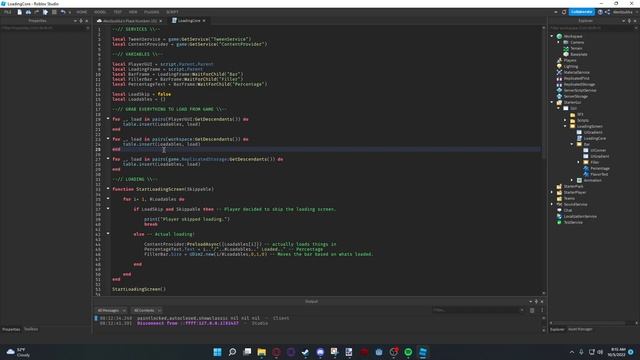Switch to the VIEW ribbon tab

pos(133,12)
